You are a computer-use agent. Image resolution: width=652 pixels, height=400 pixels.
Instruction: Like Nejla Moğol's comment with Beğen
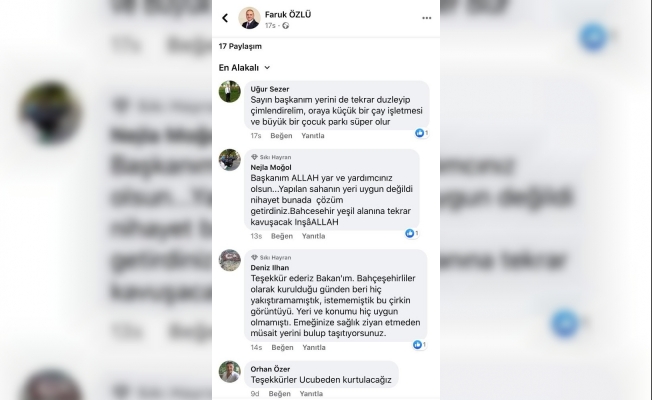282,236
